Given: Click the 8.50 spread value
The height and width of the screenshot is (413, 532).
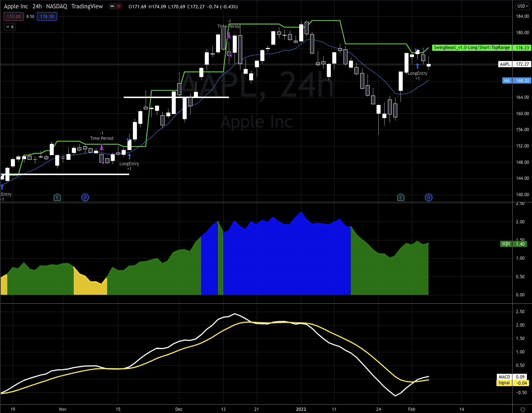Looking at the screenshot, I should (x=31, y=16).
